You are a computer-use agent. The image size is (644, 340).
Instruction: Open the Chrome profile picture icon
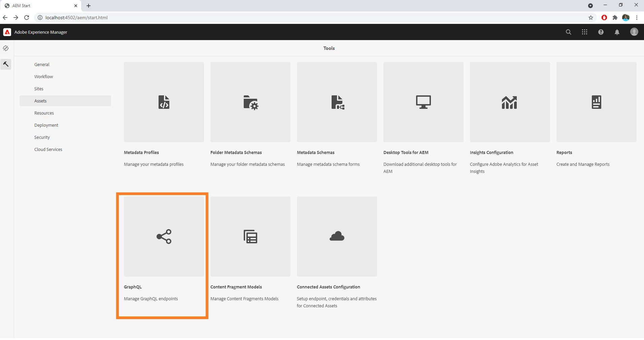(x=626, y=18)
